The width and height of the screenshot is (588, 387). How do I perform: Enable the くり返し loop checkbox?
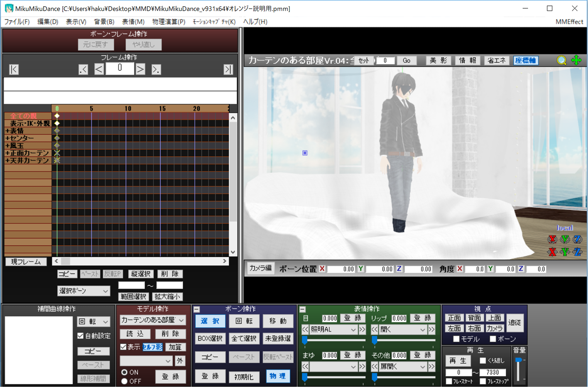[483, 360]
